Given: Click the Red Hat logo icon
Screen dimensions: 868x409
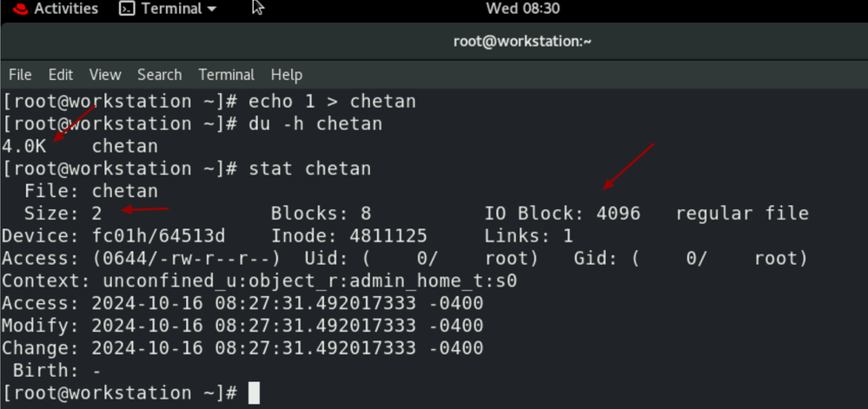Looking at the screenshot, I should [16, 9].
